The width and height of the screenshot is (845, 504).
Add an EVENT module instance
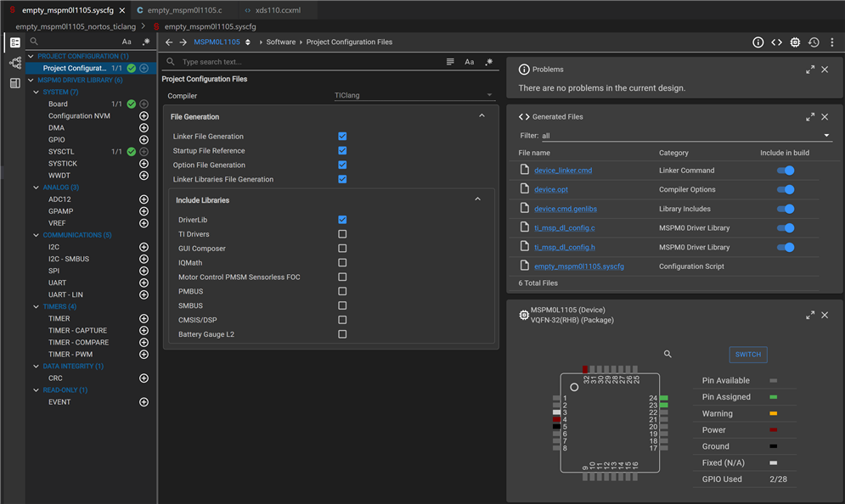click(x=144, y=401)
